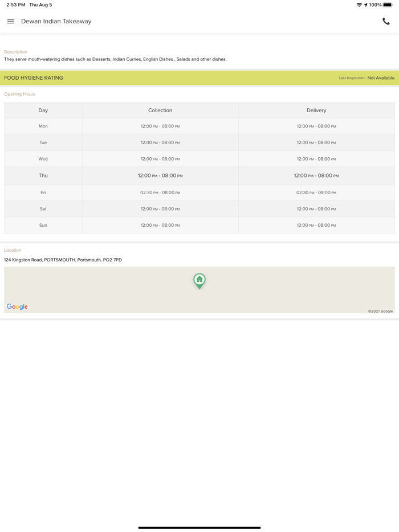The height and width of the screenshot is (532, 399).
Task: Select the Fri row day cell
Action: (x=43, y=193)
